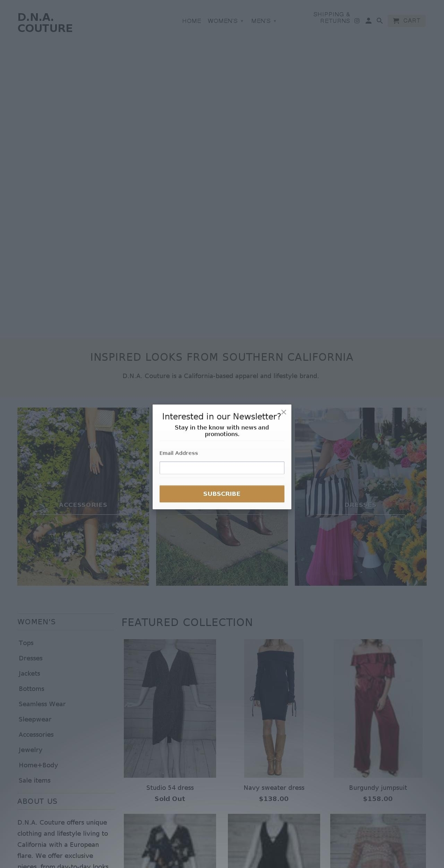View the Navy sweater dress image

click(x=274, y=708)
